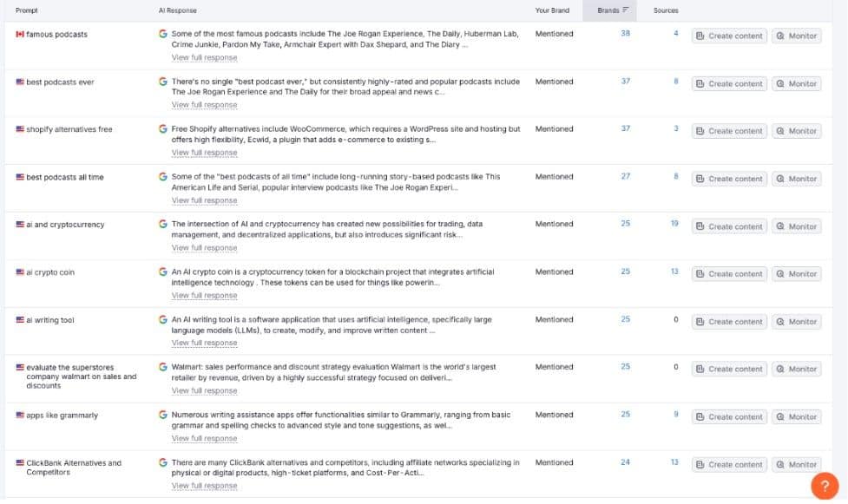Viewport: 848px width, 504px height.
Task: Click Create content for best podcasts all time
Action: 729,179
